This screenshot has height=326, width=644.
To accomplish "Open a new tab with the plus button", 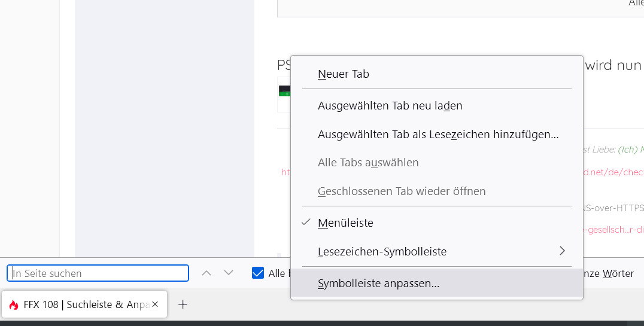I will click(x=183, y=304).
